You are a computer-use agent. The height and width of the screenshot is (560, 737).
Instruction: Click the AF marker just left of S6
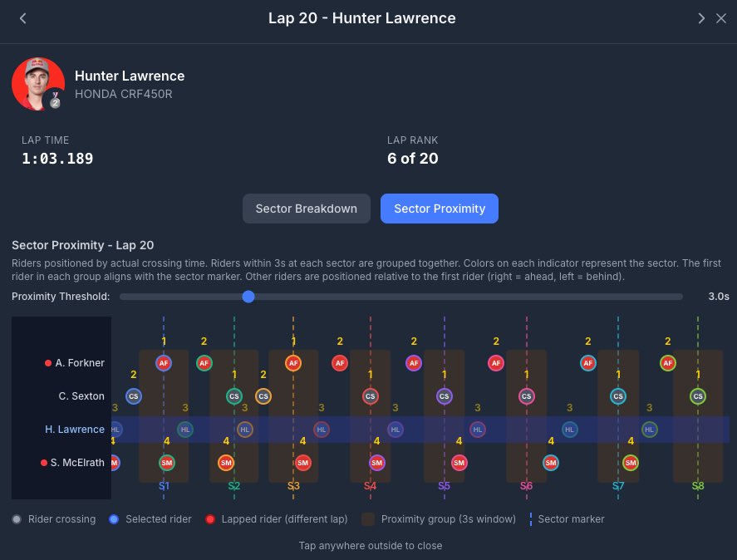click(496, 363)
